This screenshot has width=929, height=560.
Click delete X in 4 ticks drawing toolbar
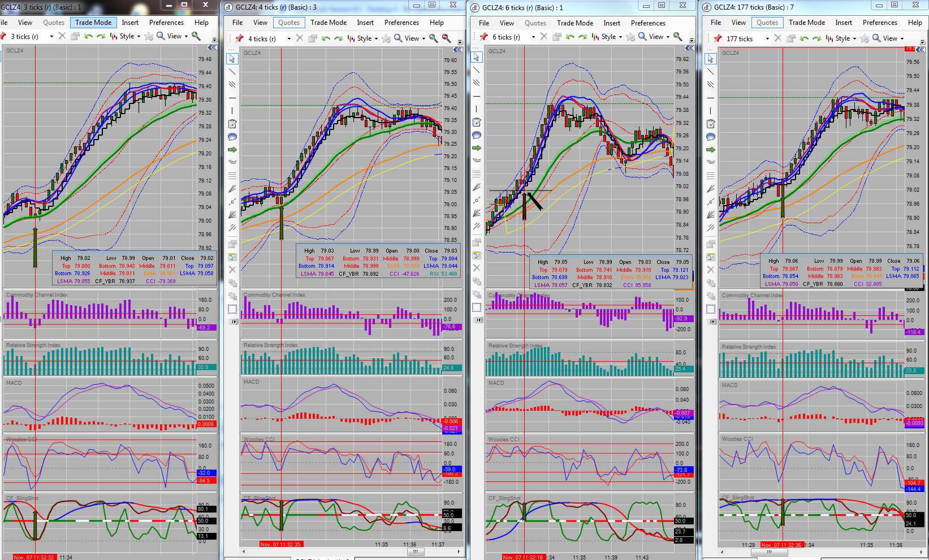[x=232, y=270]
